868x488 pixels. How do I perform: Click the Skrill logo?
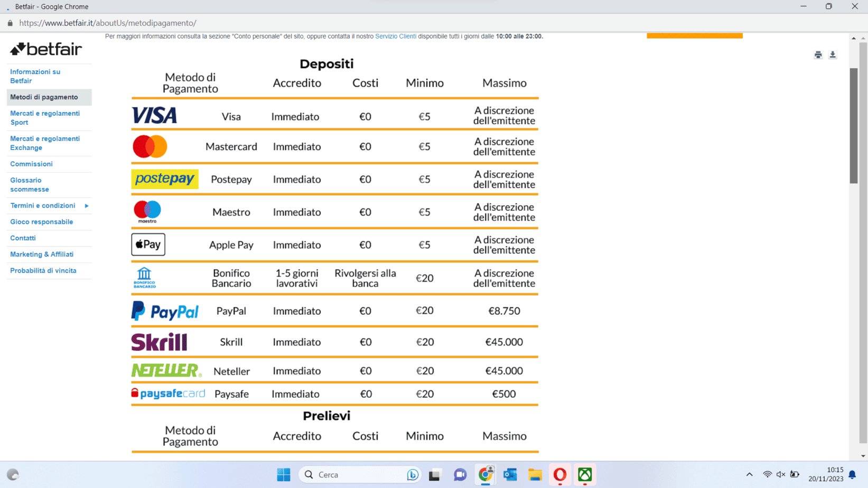pyautogui.click(x=159, y=342)
